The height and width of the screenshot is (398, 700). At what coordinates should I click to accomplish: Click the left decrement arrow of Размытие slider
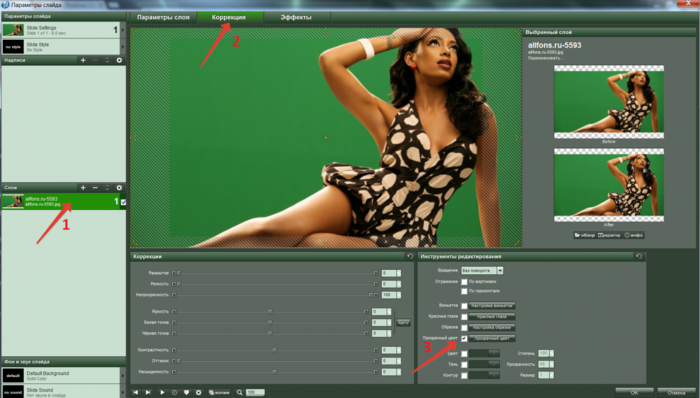coord(174,273)
